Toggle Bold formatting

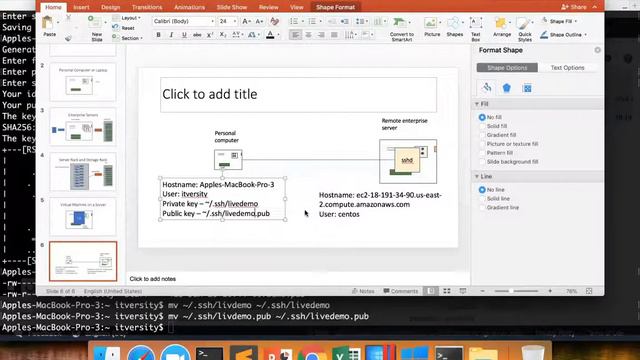point(158,35)
